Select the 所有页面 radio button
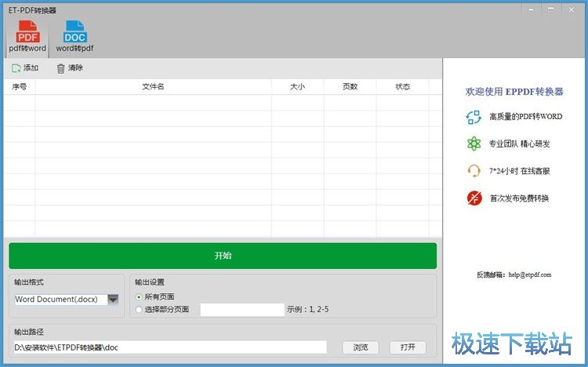 [x=139, y=297]
